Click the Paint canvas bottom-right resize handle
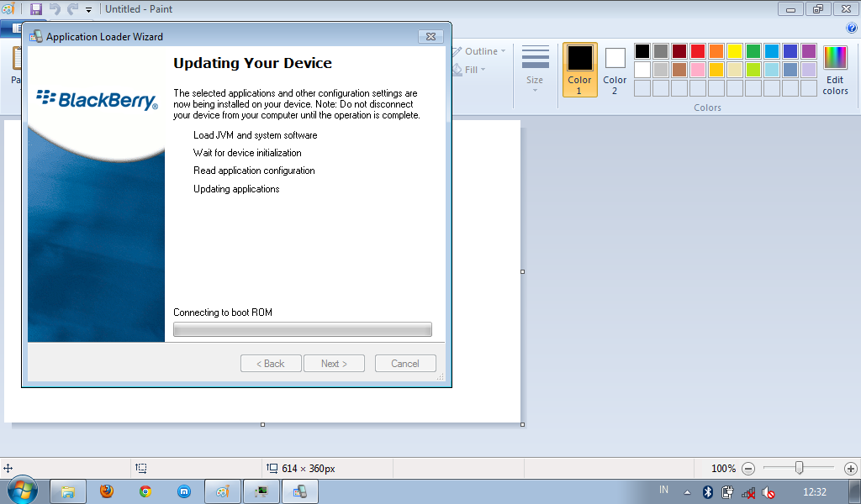This screenshot has width=861, height=504. coord(522,424)
